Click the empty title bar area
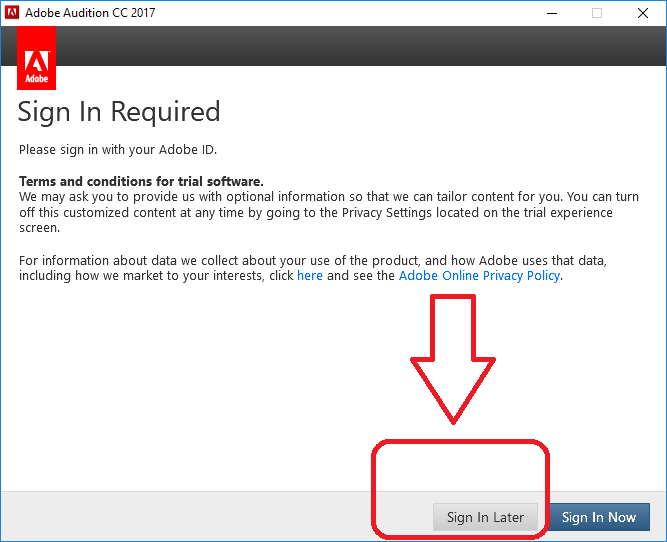The width and height of the screenshot is (667, 542). [350, 13]
